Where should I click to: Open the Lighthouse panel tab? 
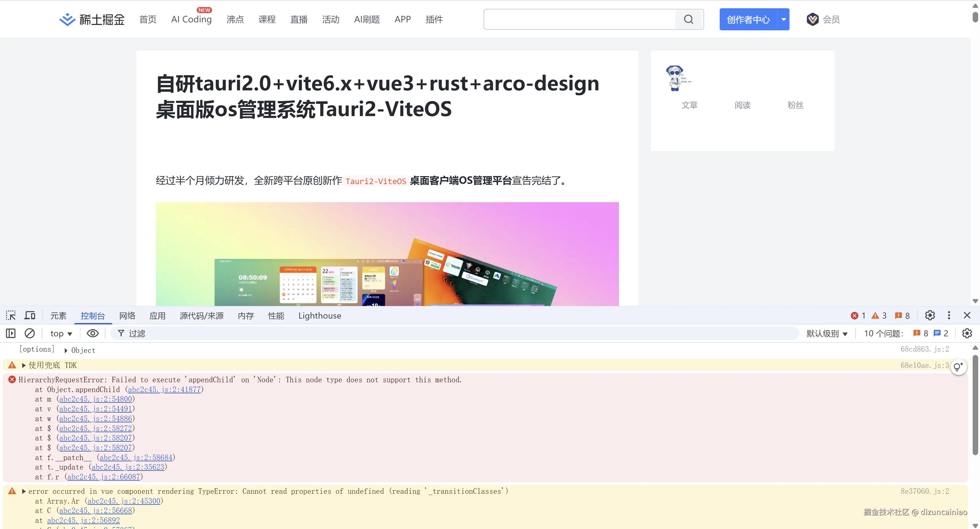click(319, 315)
